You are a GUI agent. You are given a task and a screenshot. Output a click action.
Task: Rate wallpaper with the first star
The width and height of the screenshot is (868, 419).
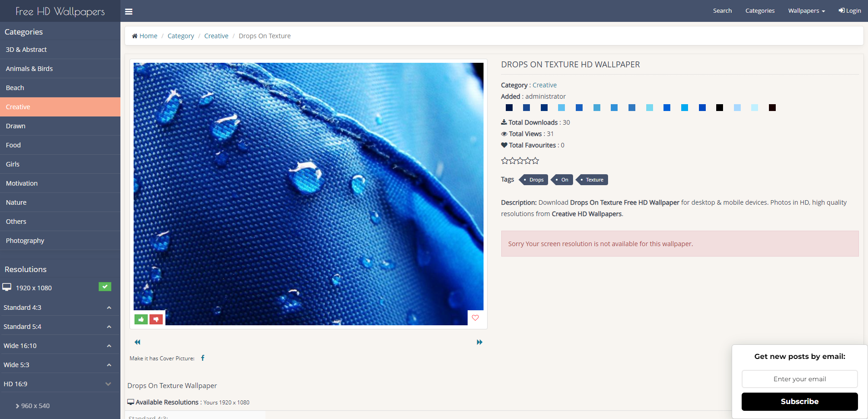(504, 161)
